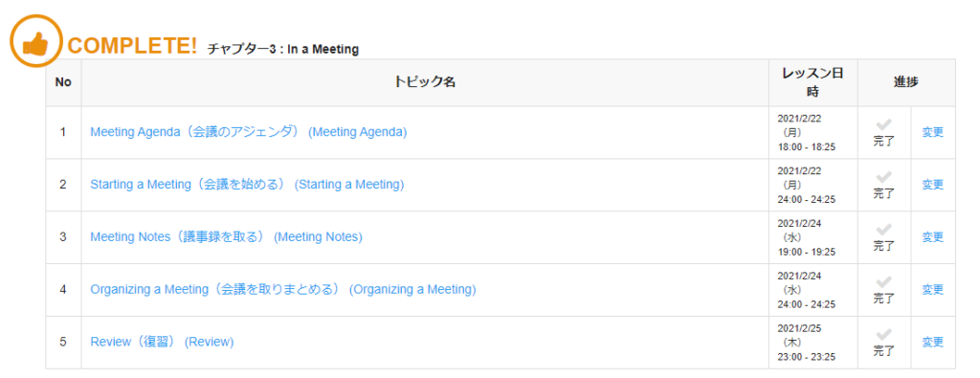The image size is (980, 378).
Task: Open the Meeting Agenda topic link
Action: pyautogui.click(x=249, y=132)
